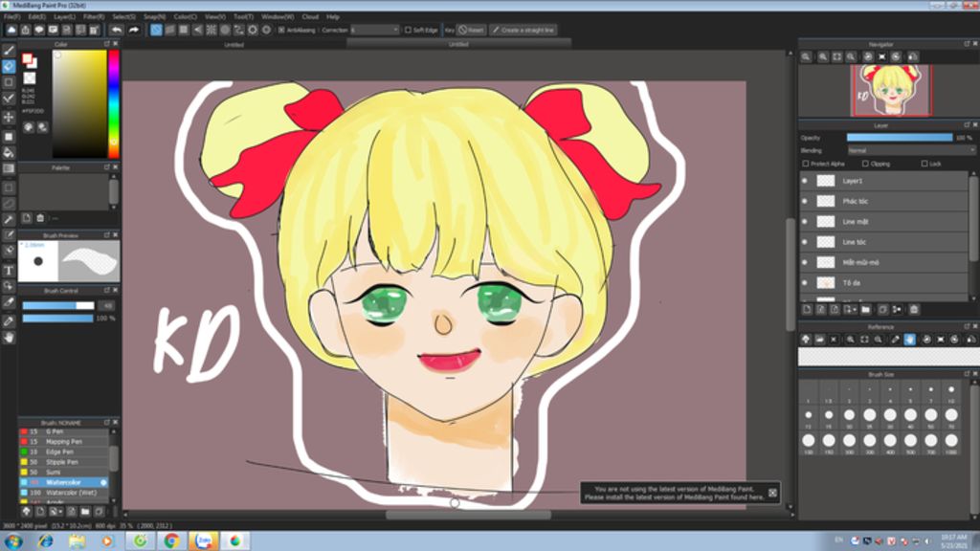Click the Redo arrow in toolbar
This screenshot has height=551, width=980.
tap(134, 30)
